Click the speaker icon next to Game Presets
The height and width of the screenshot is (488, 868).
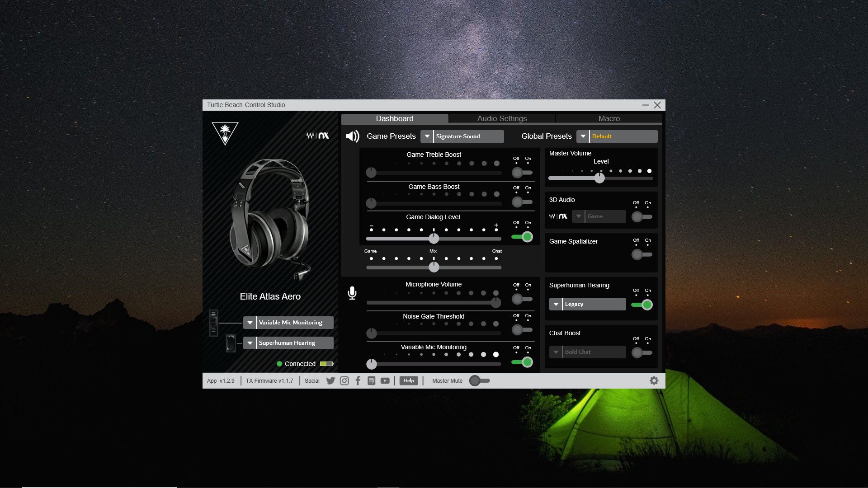[352, 136]
